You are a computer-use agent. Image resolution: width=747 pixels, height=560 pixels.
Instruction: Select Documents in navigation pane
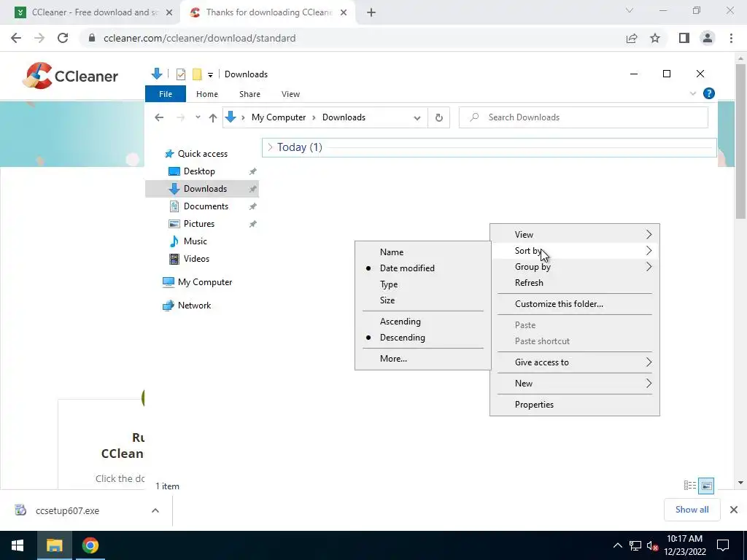(x=206, y=206)
